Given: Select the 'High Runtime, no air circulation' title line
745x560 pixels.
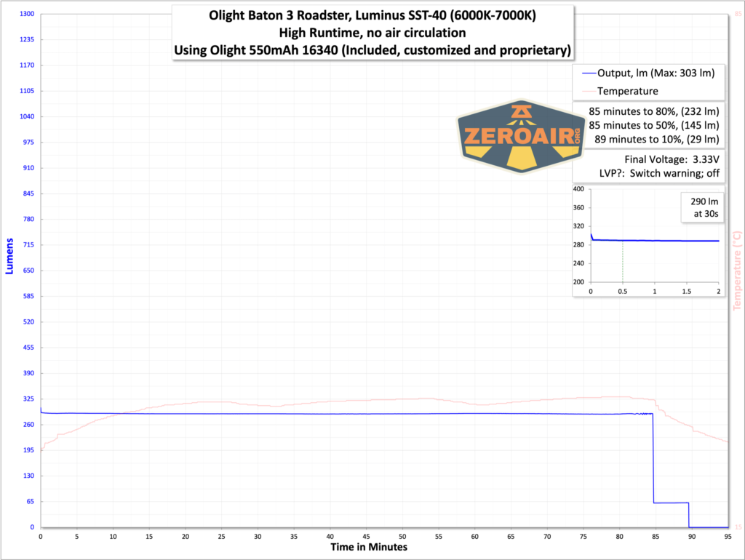Looking at the screenshot, I should click(372, 32).
